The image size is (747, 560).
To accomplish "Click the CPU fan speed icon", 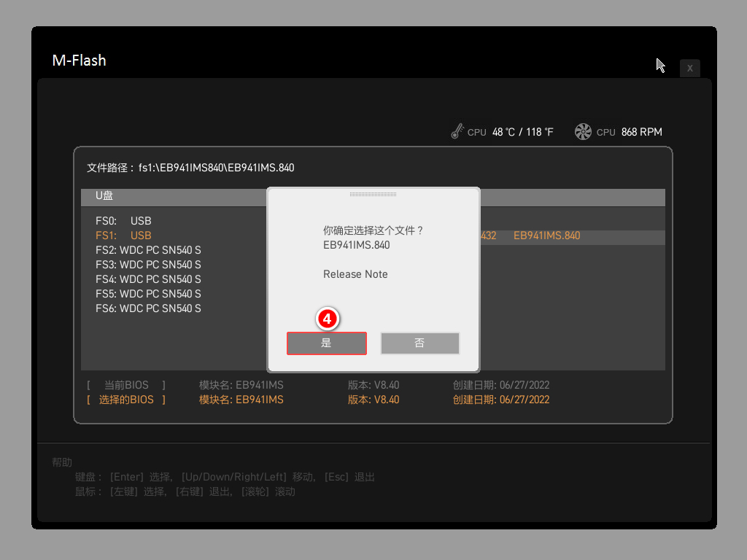I will (582, 131).
